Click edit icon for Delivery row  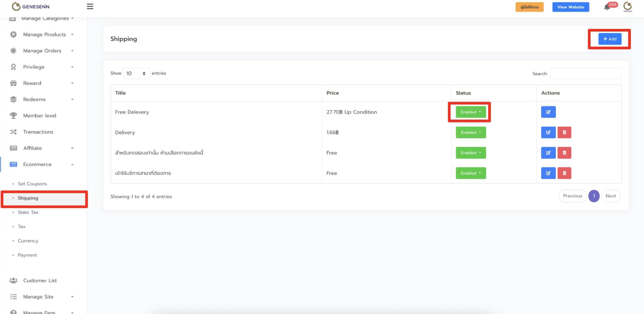click(x=548, y=133)
